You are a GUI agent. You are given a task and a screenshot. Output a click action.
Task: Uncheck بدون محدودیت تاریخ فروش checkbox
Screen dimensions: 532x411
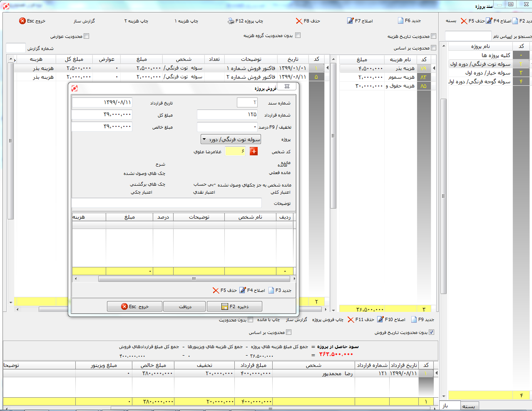(x=431, y=332)
